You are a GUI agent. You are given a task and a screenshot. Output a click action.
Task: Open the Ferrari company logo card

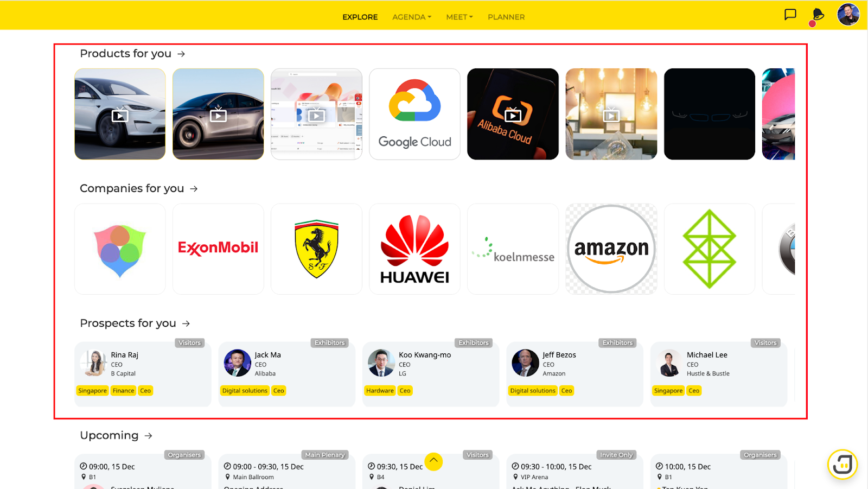click(x=316, y=249)
